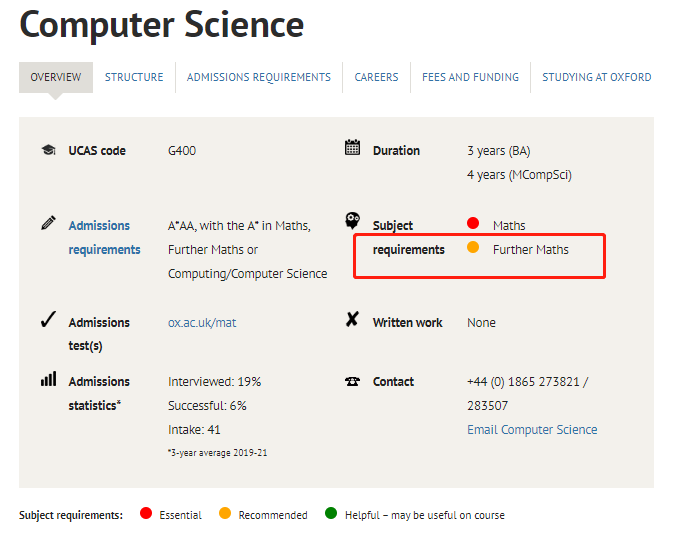
Task: Click the graduation cap icon beside UCAS code
Action: (x=47, y=151)
